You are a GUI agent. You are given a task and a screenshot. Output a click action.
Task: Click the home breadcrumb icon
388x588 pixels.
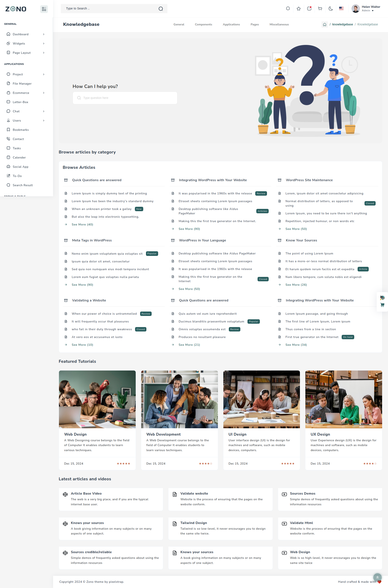click(x=324, y=25)
